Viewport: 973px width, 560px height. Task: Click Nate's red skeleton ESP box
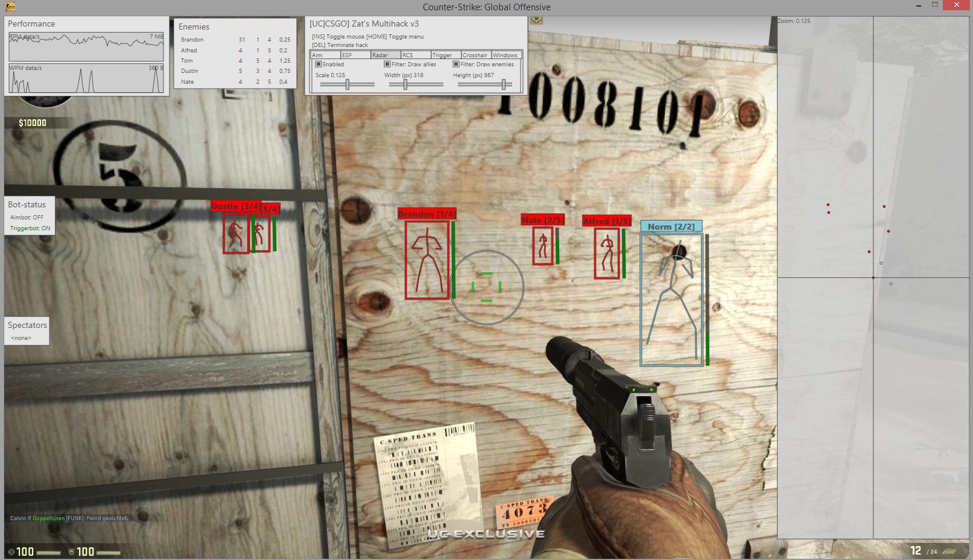[543, 246]
